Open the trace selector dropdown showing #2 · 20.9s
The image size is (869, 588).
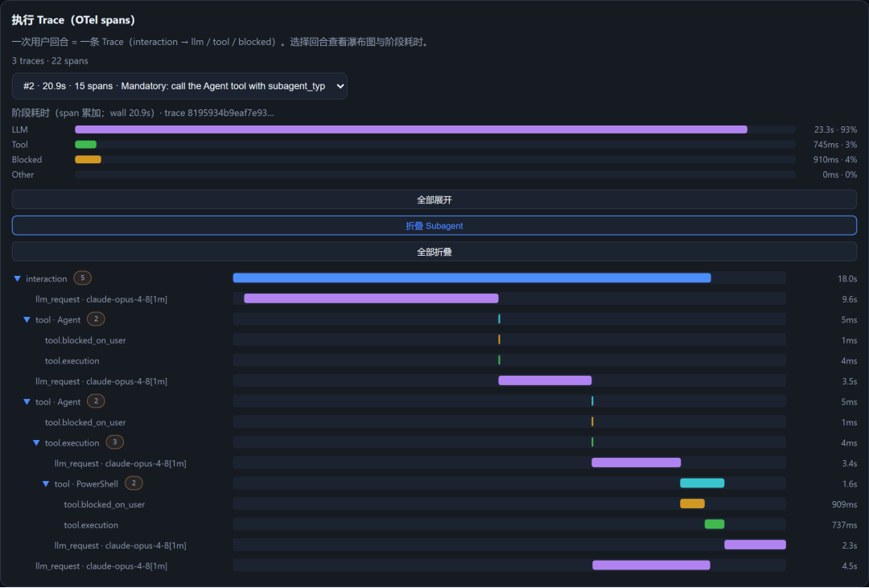point(179,86)
